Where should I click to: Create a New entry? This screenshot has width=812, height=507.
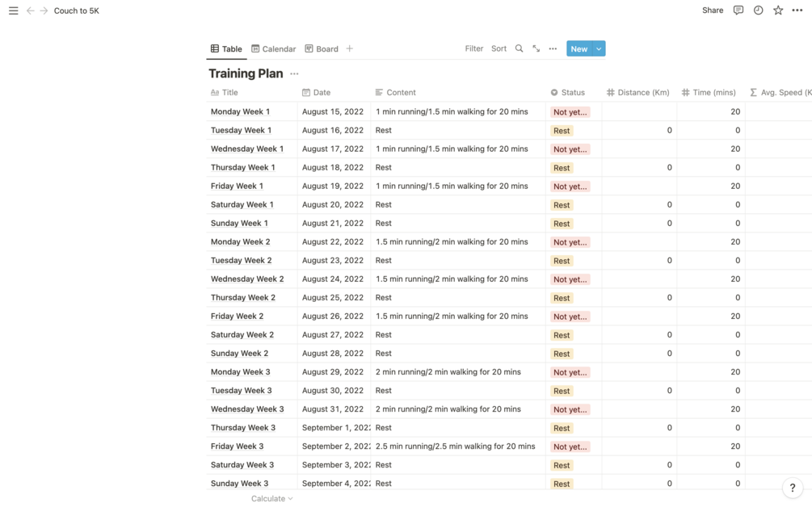579,48
